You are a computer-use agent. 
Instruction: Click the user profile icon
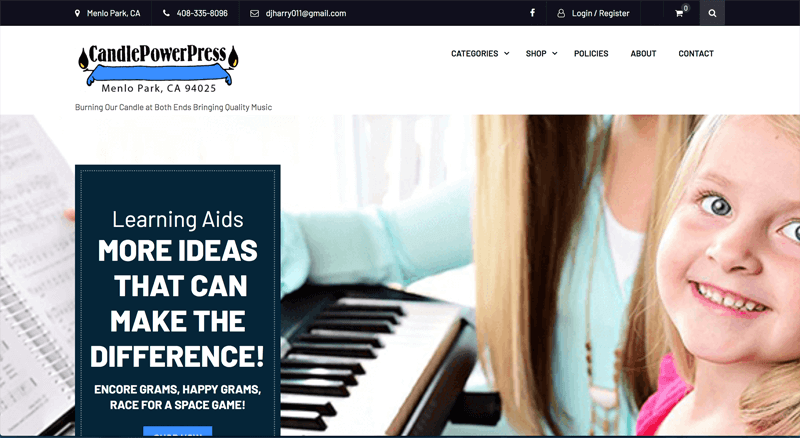click(x=561, y=13)
